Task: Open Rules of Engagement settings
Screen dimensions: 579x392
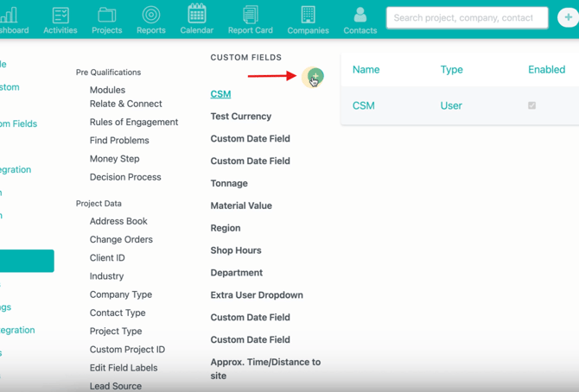Action: point(134,123)
